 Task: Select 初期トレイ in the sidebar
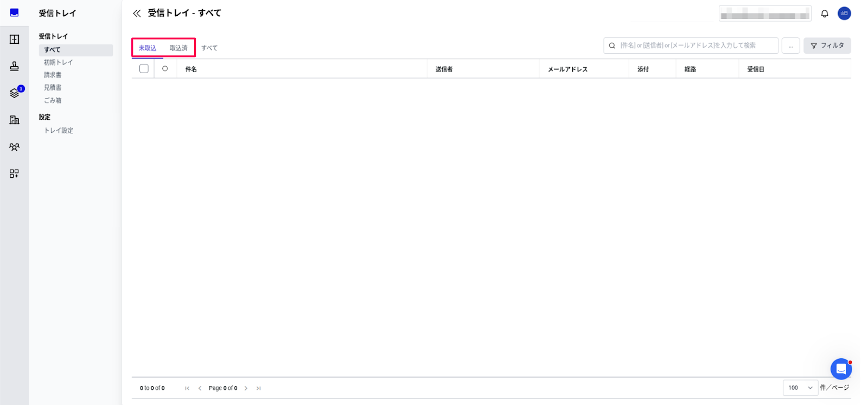[x=58, y=62]
